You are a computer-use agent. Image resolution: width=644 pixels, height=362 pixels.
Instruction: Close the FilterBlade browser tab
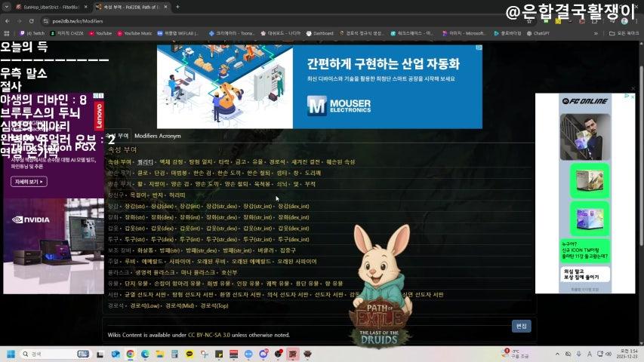[x=85, y=7]
